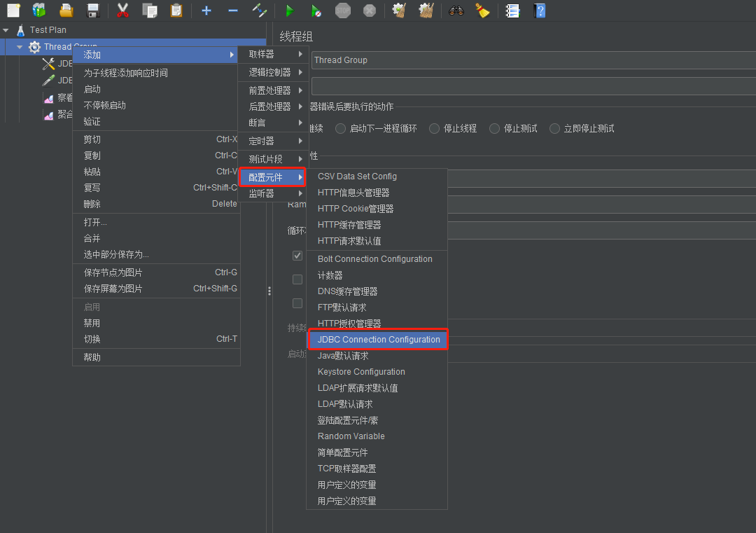This screenshot has width=756, height=533.
Task: Click the Collapse-all minus icon
Action: pos(234,11)
